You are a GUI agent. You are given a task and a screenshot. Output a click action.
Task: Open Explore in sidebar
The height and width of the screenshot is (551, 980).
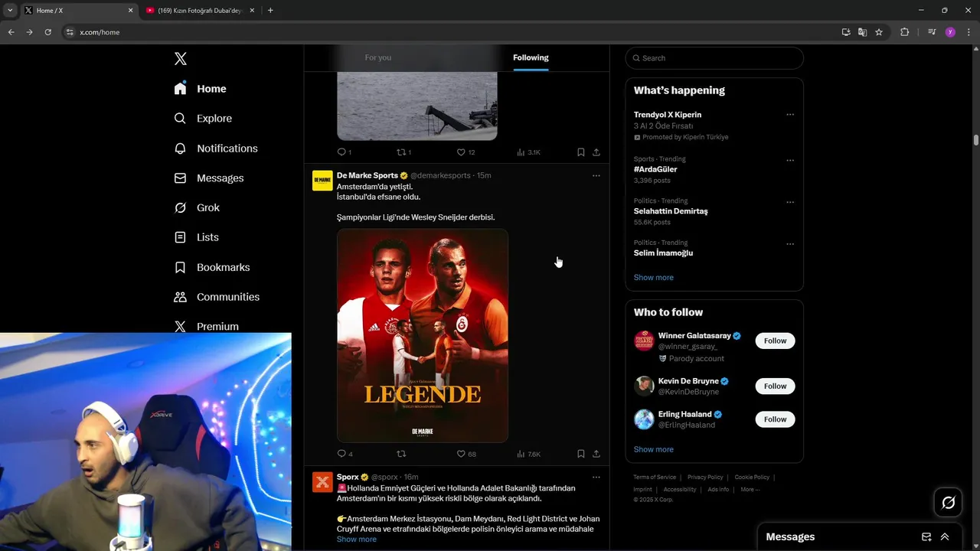(203, 119)
